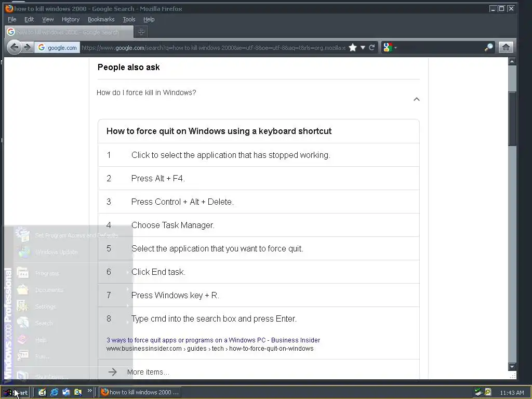The height and width of the screenshot is (399, 532).
Task: Open the Tools menu
Action: coord(129,19)
